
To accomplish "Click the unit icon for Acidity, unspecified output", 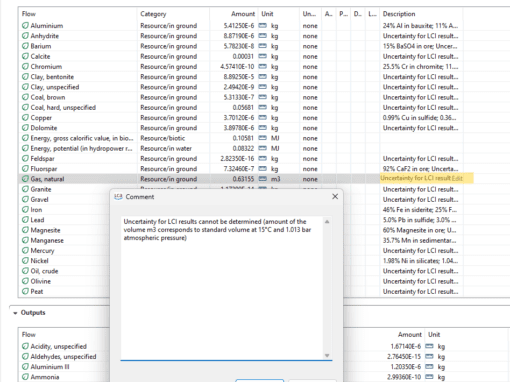I will click(x=429, y=346).
